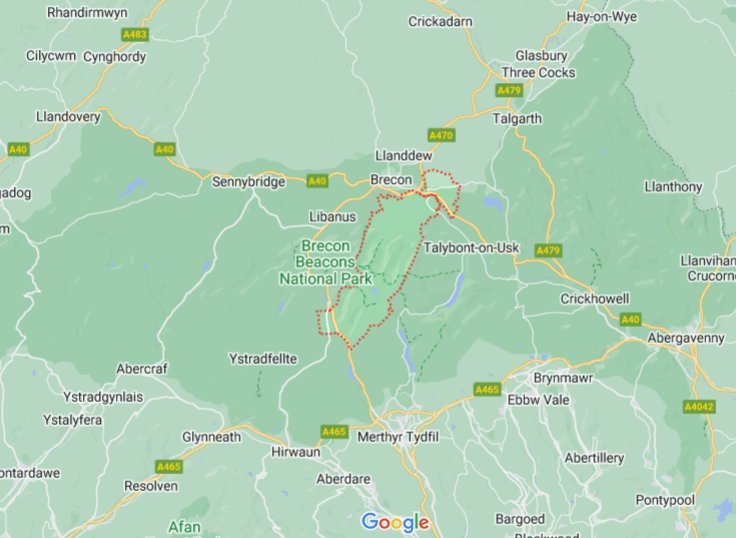Click the Hay-on-Wye label
736x538 pixels.
pos(602,17)
